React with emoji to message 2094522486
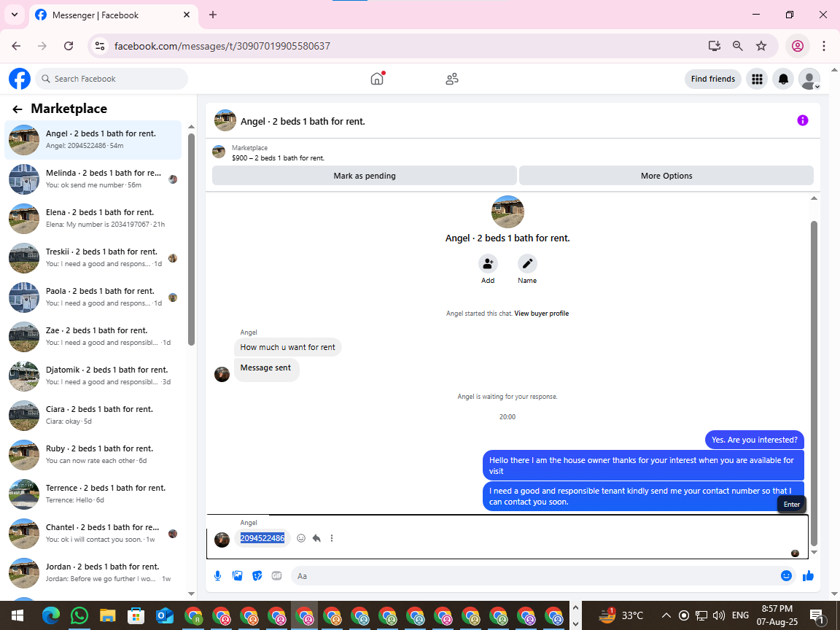Viewport: 840px width, 630px height. [301, 538]
